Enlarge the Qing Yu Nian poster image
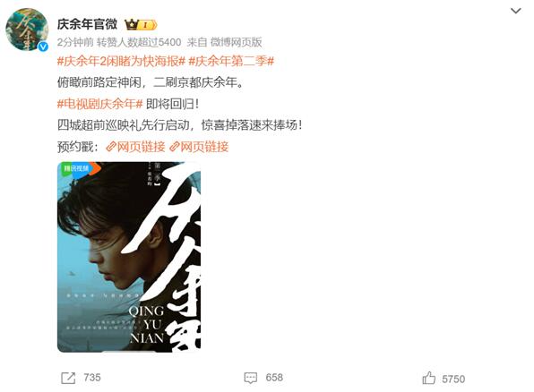The height and width of the screenshot is (392, 534). tap(129, 257)
